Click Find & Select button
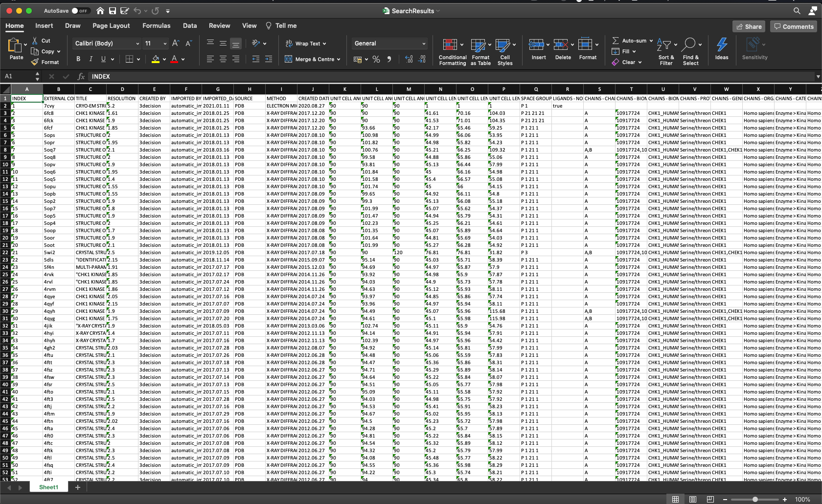Viewport: 822px width, 504px height. pyautogui.click(x=691, y=52)
